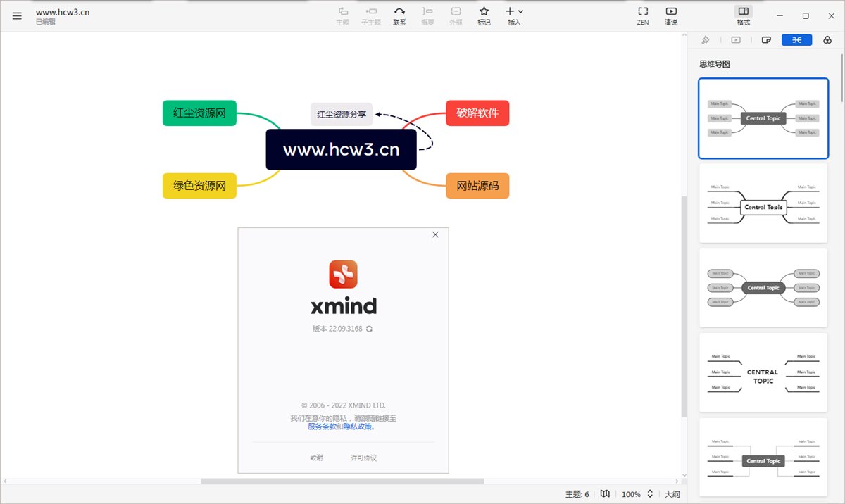The width and height of the screenshot is (845, 504).
Task: Close the xmind About dialog
Action: [x=435, y=234]
